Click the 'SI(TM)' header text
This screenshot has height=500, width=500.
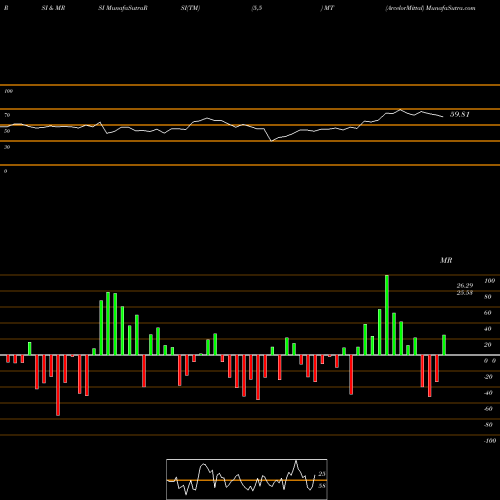tap(190, 8)
